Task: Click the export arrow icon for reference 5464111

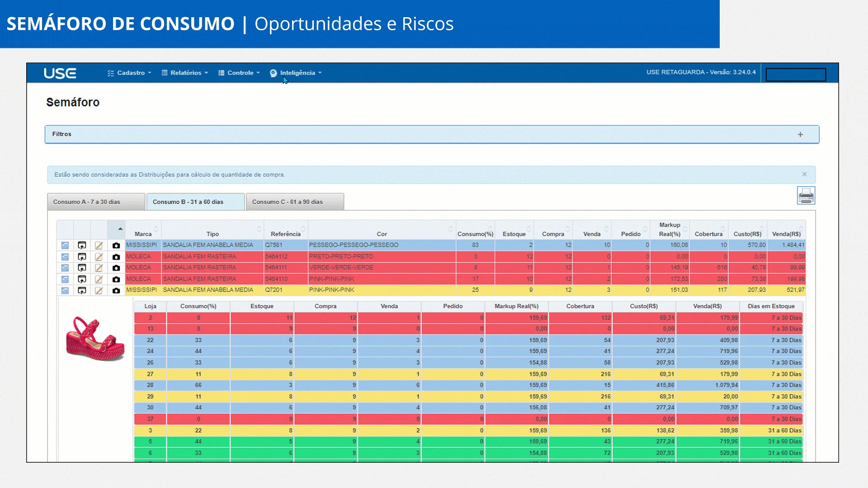Action: (82, 268)
